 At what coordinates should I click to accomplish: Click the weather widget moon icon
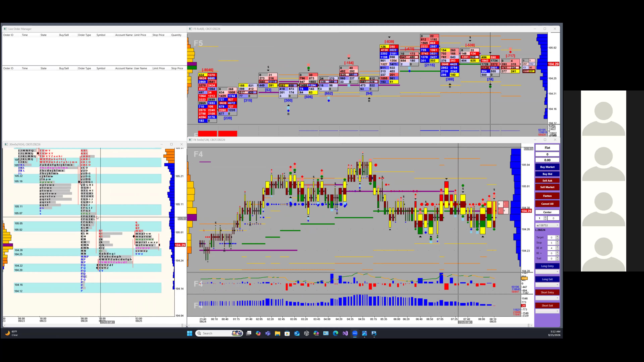tap(8, 333)
